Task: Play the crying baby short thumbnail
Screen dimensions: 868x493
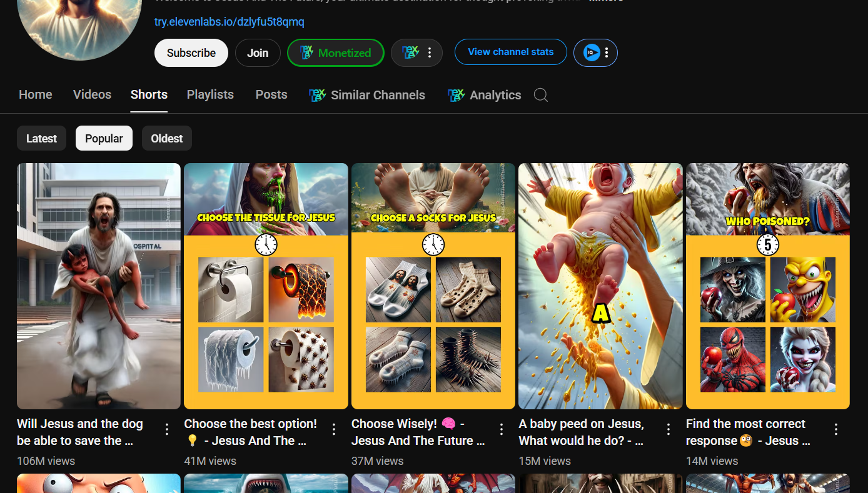Action: click(x=600, y=286)
